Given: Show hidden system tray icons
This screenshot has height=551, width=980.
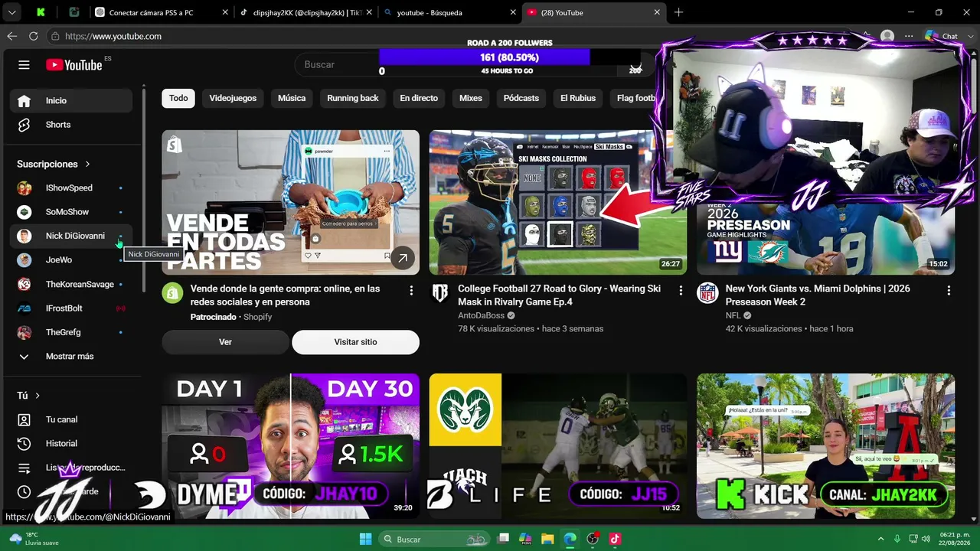Looking at the screenshot, I should (880, 539).
